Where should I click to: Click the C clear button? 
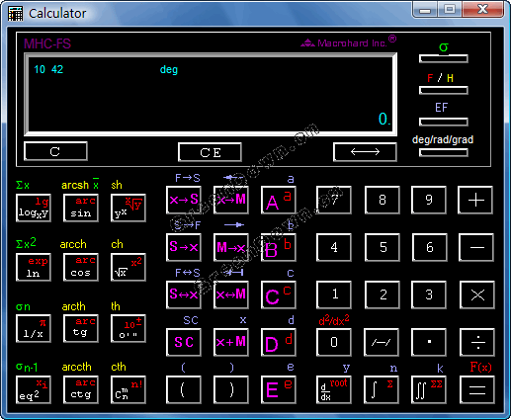[55, 151]
